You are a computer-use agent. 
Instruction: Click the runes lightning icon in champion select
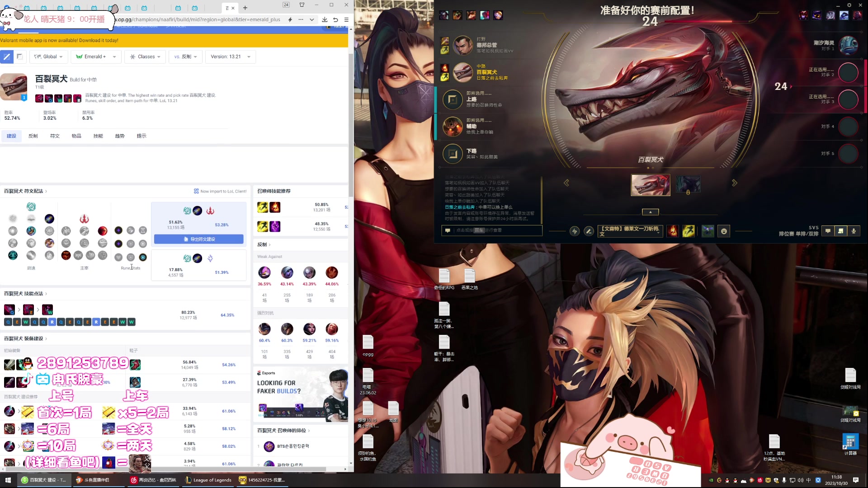tap(575, 231)
